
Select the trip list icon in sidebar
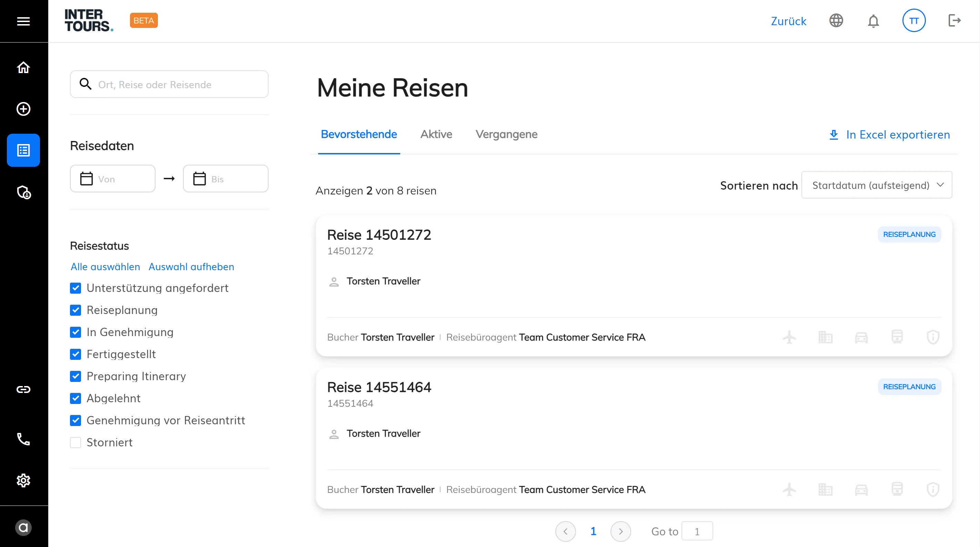coord(23,150)
